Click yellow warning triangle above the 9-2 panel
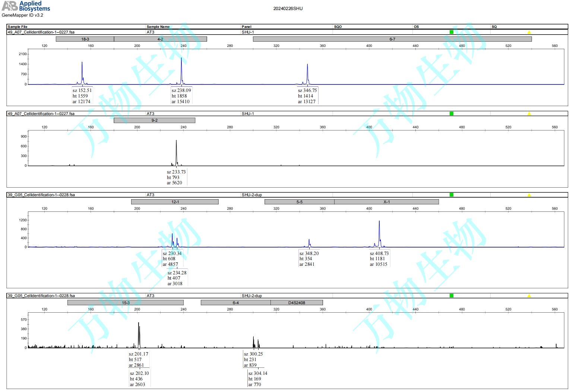The width and height of the screenshot is (570, 392). tap(529, 114)
